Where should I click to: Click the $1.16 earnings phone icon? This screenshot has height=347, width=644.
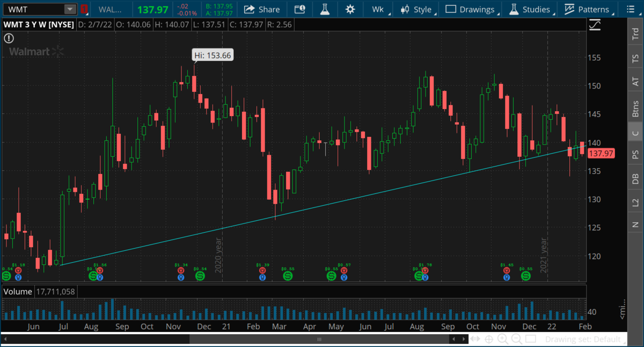tap(18, 271)
